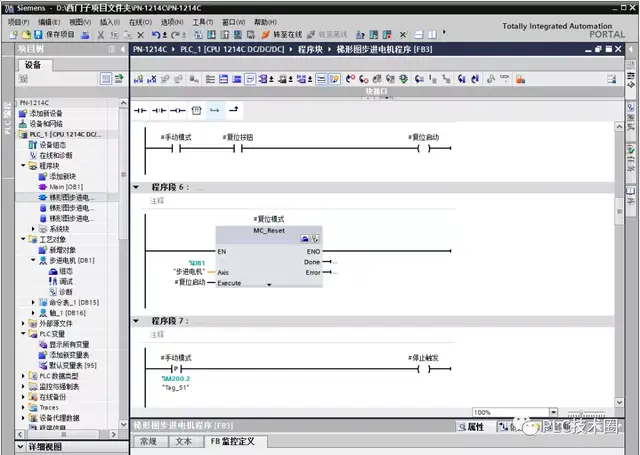Collapse network 程序段 6
640x455 pixels.
pyautogui.click(x=137, y=187)
